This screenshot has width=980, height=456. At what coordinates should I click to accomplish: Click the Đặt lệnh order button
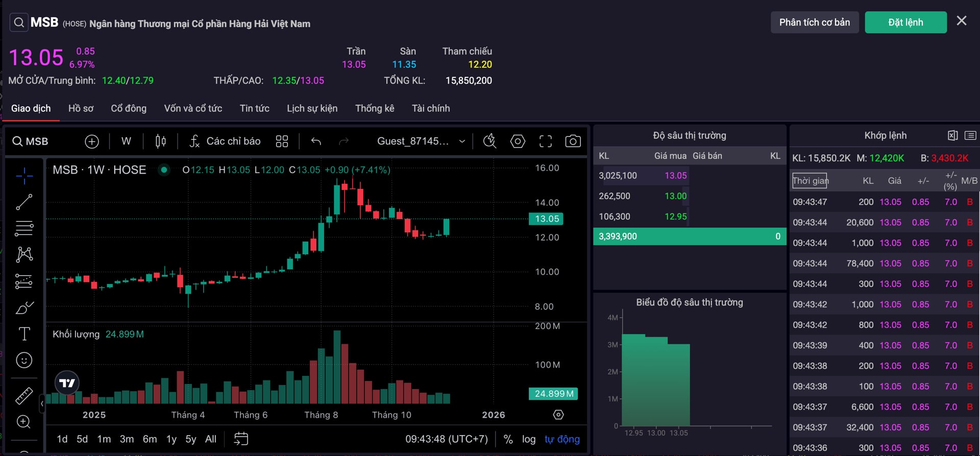click(905, 22)
